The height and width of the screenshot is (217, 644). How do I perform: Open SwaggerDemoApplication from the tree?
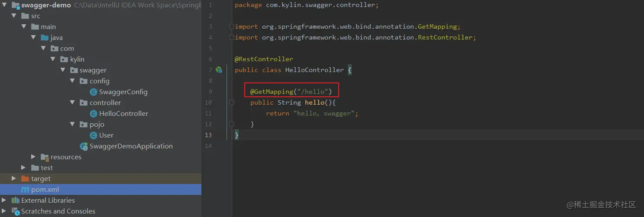131,146
